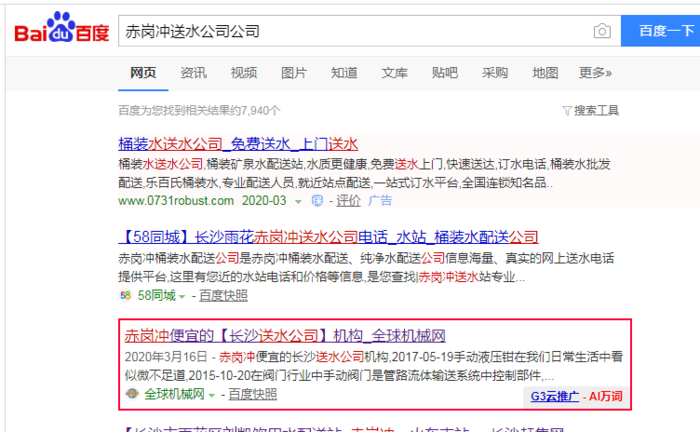700x432 pixels.
Task: Expand dropdown arrow next to 全球机械网
Action: [212, 395]
